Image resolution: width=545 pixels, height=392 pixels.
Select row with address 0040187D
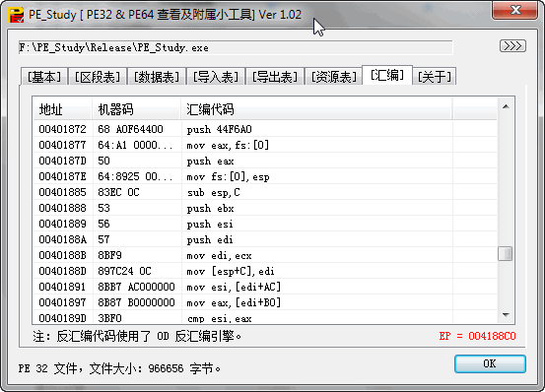click(x=265, y=161)
